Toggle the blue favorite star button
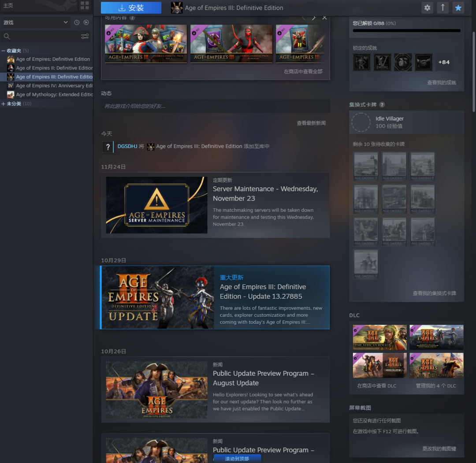The height and width of the screenshot is (463, 476). click(x=458, y=8)
